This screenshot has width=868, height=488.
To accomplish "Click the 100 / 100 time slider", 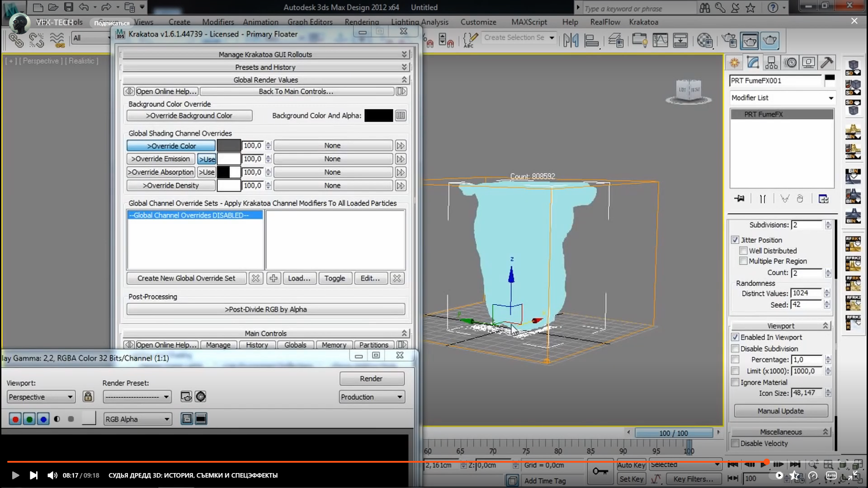I will click(x=674, y=433).
